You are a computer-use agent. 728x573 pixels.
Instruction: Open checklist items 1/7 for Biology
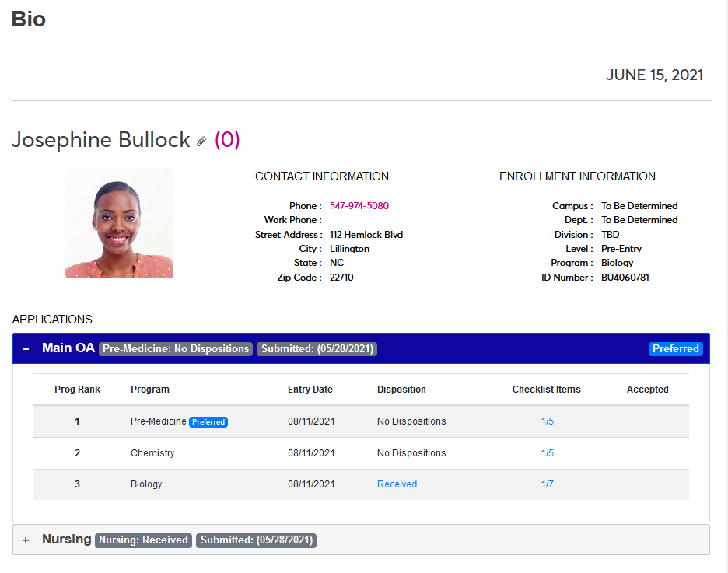coord(547,484)
